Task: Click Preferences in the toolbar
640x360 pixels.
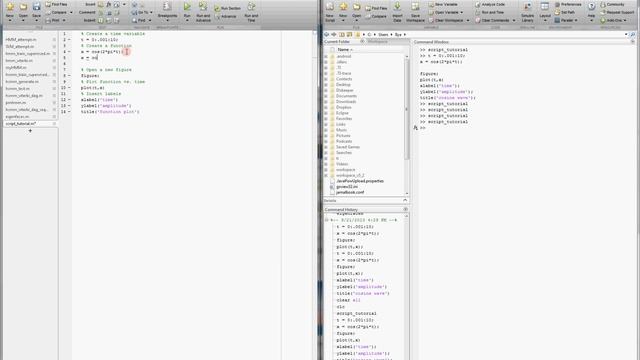Action: pyautogui.click(x=568, y=4)
